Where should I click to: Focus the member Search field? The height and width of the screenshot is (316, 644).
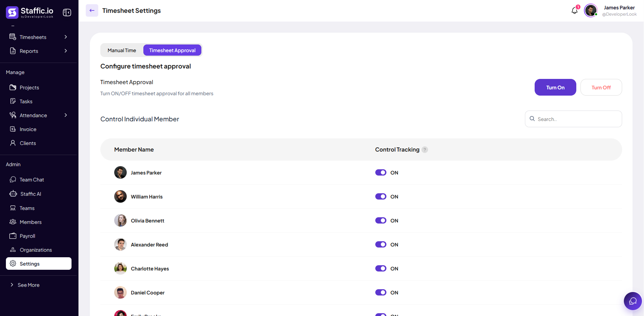[x=573, y=119]
